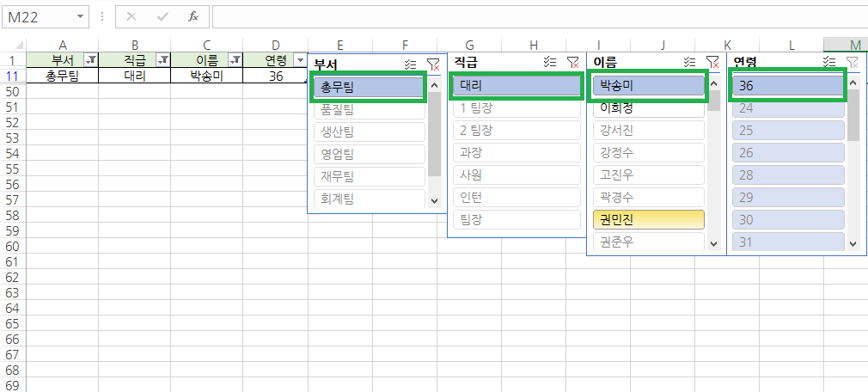Click the 부서 slicer scroll-up arrow

(434, 85)
